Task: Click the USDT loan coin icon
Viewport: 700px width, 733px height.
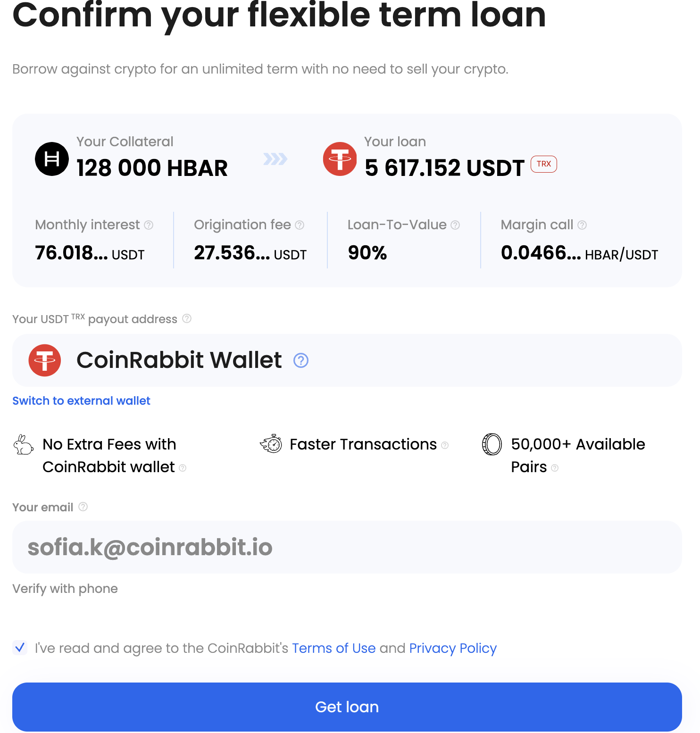Action: [340, 159]
